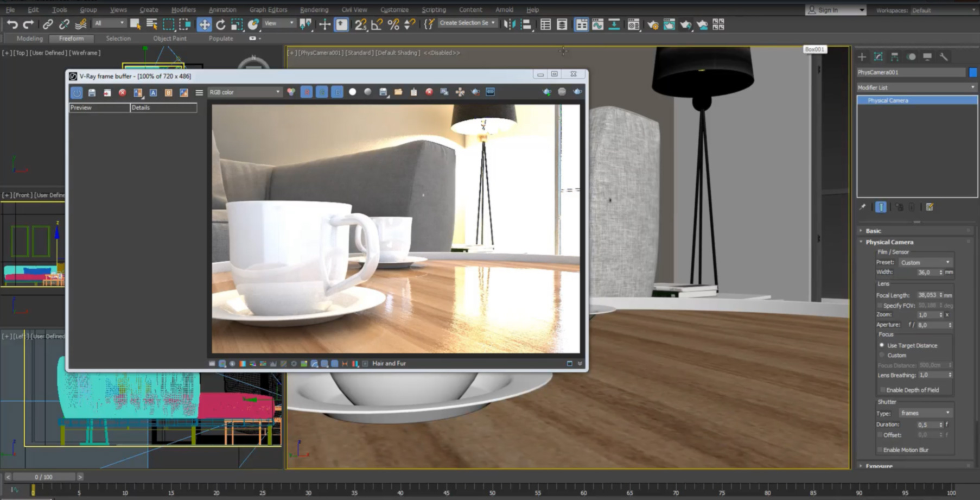Open the Material Editor
Screen dimensions: 980x500
pos(632,24)
